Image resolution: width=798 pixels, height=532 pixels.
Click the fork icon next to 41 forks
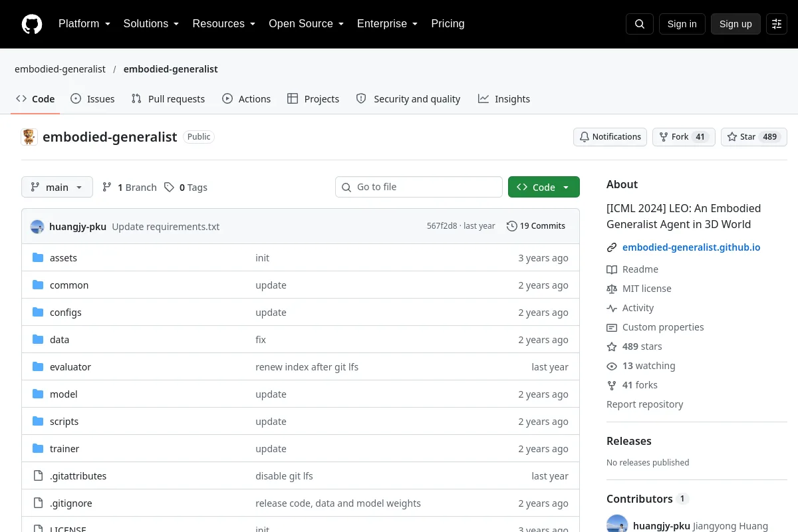[x=612, y=385]
